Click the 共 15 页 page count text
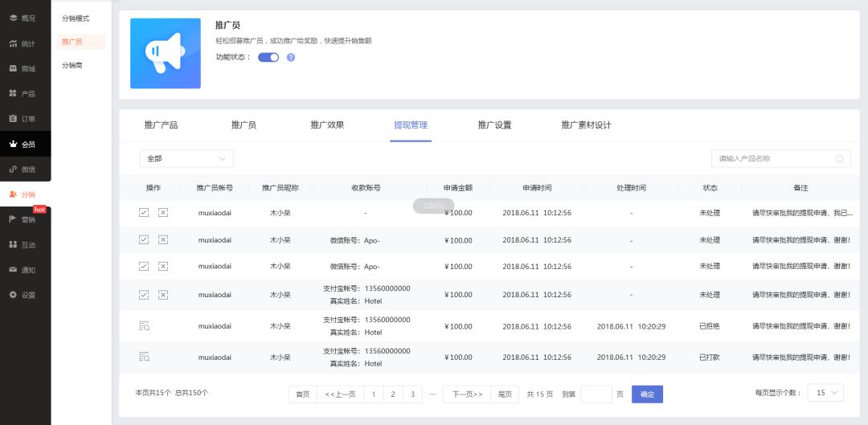Screen dimensions: 868x425 (539, 394)
